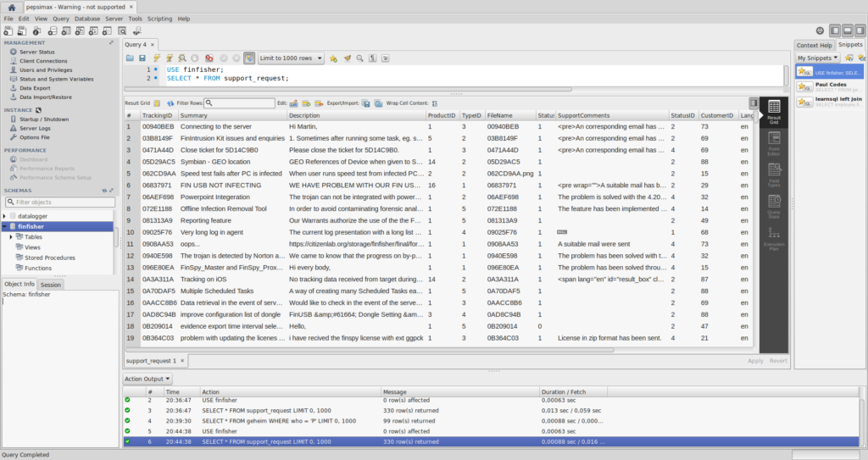868x460 pixels.
Task: Expand the datalogger schema
Action: tap(5, 217)
